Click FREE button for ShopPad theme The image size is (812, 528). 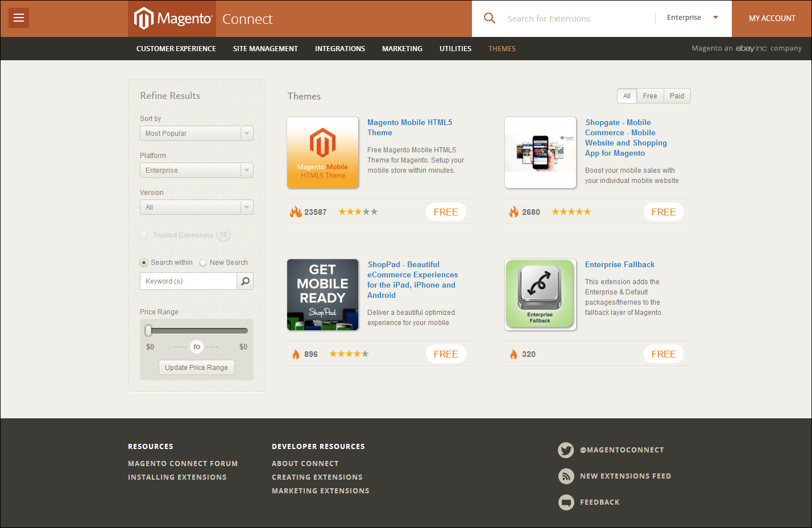[446, 354]
